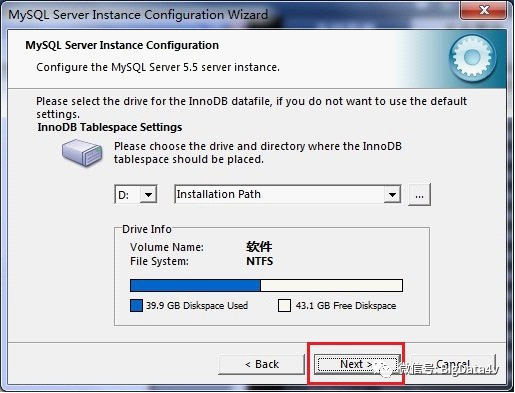Click the blue Diskspace Used legend swatch
This screenshot has width=515, height=393.
(x=136, y=305)
